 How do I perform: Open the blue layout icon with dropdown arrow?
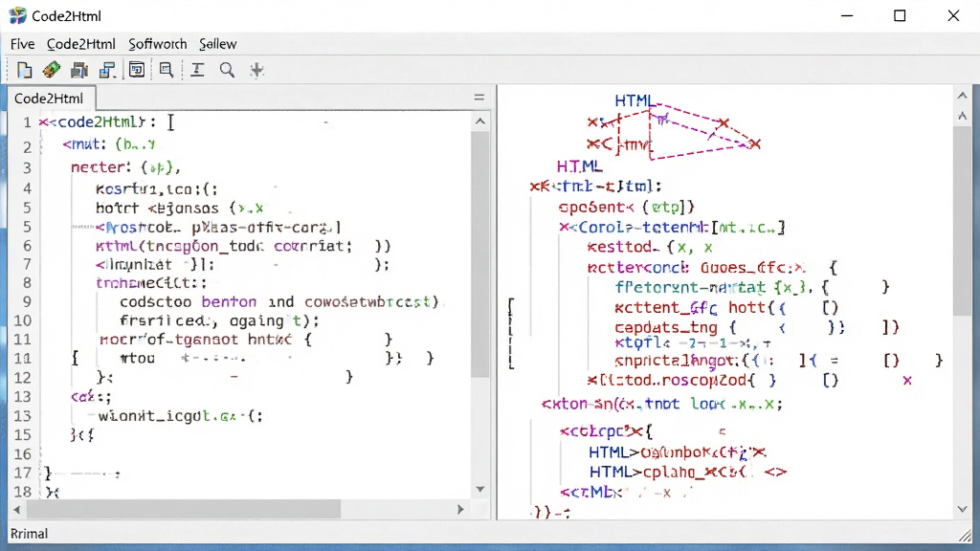[x=107, y=70]
